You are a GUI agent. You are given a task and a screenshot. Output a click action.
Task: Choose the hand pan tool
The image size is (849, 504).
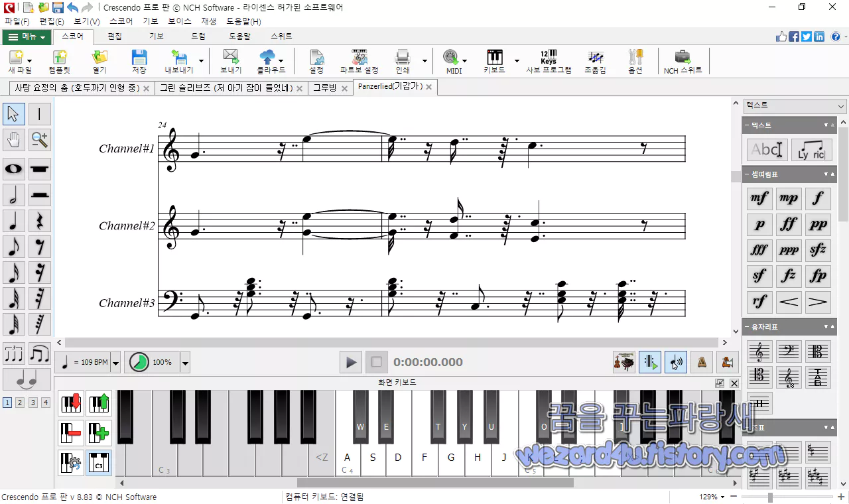14,139
